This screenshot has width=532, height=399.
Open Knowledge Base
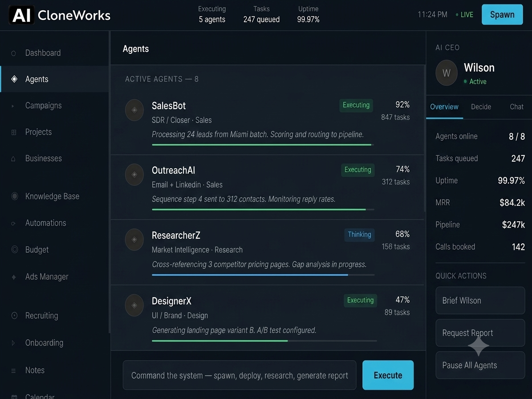tap(54, 196)
